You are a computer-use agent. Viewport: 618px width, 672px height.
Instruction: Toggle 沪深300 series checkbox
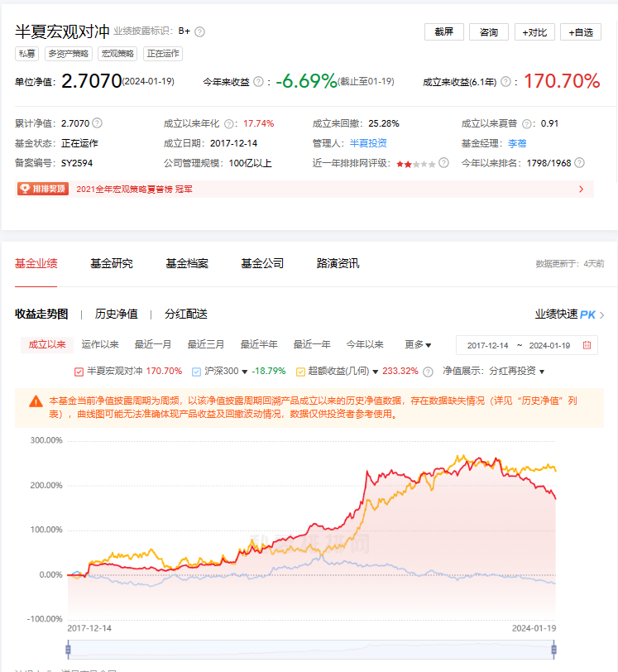coord(196,372)
